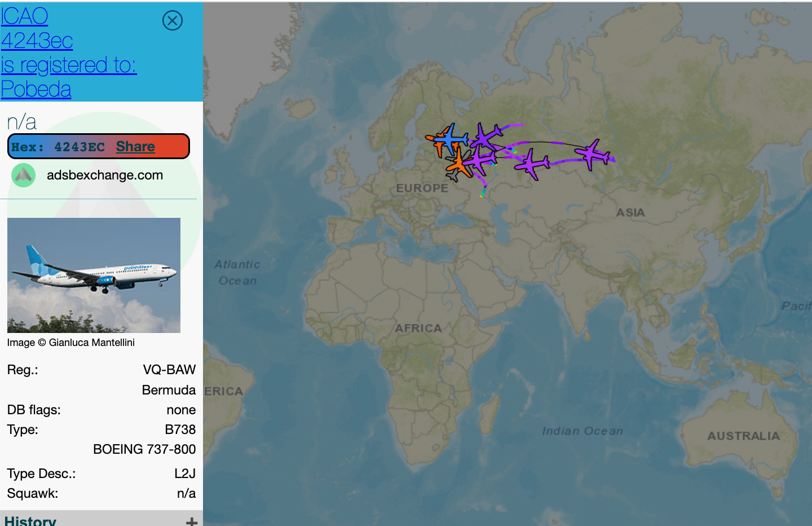Click the 'AUSTRALIA' label on the map
The image size is (812, 526).
(744, 436)
